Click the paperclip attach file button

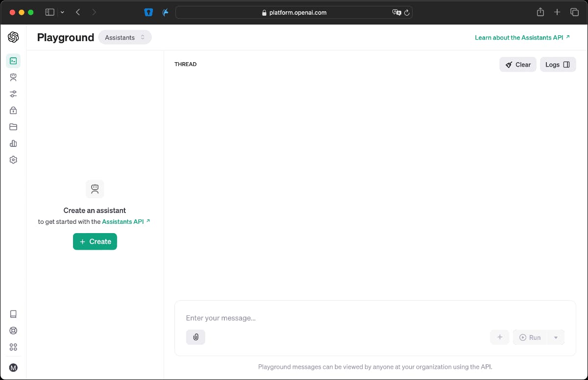(x=196, y=337)
